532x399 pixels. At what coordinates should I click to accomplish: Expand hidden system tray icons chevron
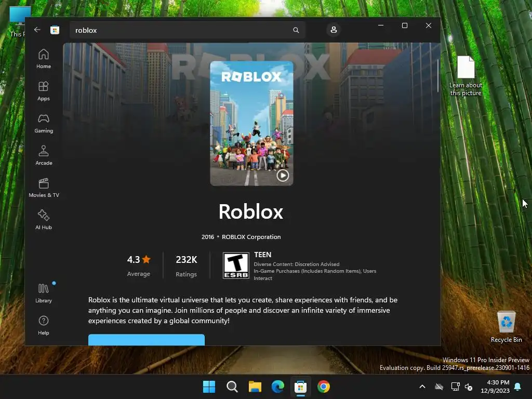tap(422, 387)
